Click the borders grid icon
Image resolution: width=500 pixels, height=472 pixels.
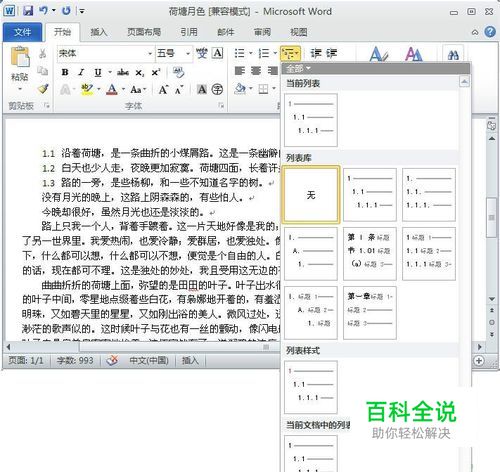[263, 89]
